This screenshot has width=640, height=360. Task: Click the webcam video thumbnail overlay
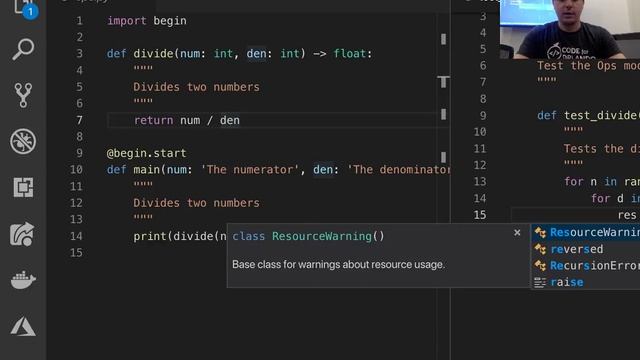(570, 29)
